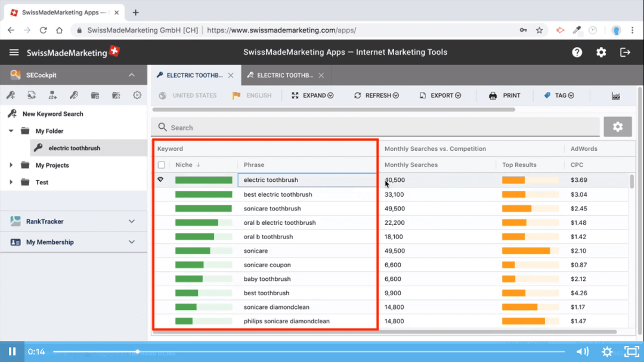644x362 pixels.
Task: Click the CPC column header
Action: pos(577,165)
